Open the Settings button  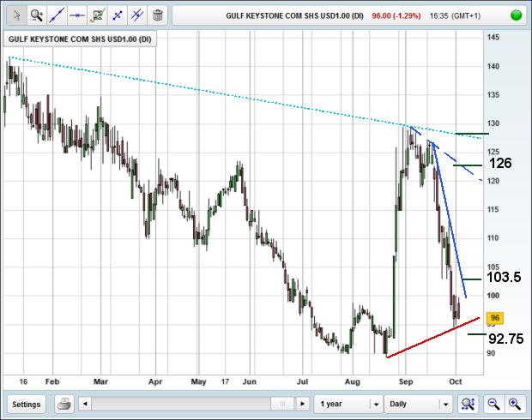pos(27,404)
